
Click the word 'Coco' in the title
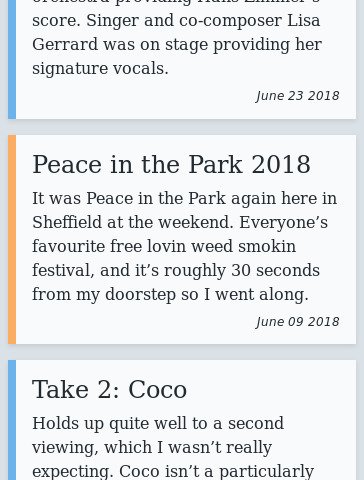pos(157,389)
